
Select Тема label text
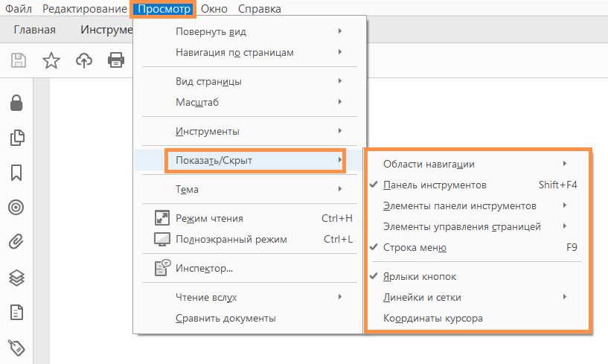187,189
